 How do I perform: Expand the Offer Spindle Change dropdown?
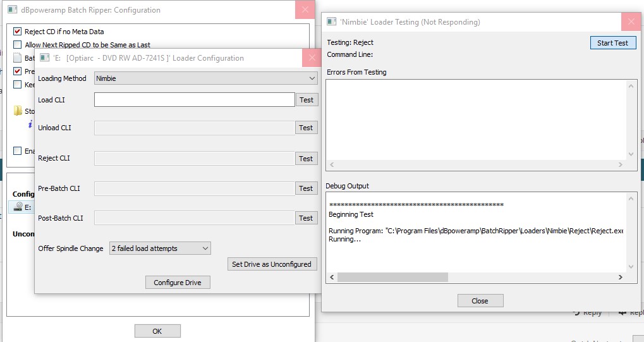(x=160, y=248)
